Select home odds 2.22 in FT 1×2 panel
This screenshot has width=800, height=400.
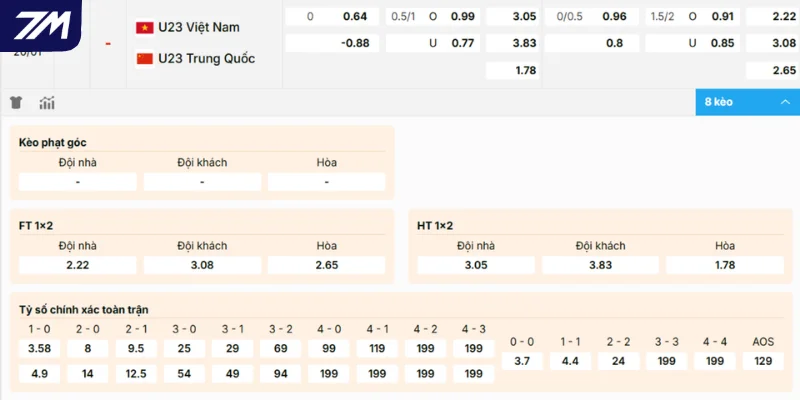point(77,265)
